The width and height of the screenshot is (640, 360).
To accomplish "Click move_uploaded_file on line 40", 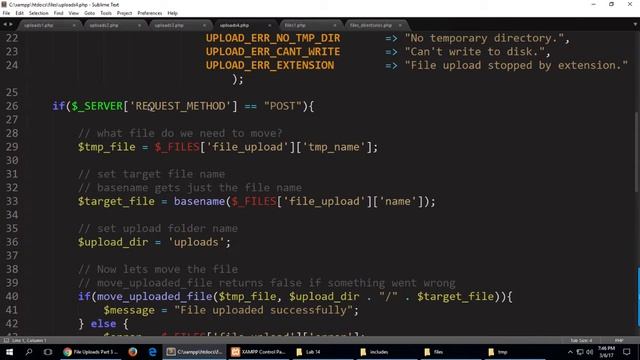I will pos(155,296).
